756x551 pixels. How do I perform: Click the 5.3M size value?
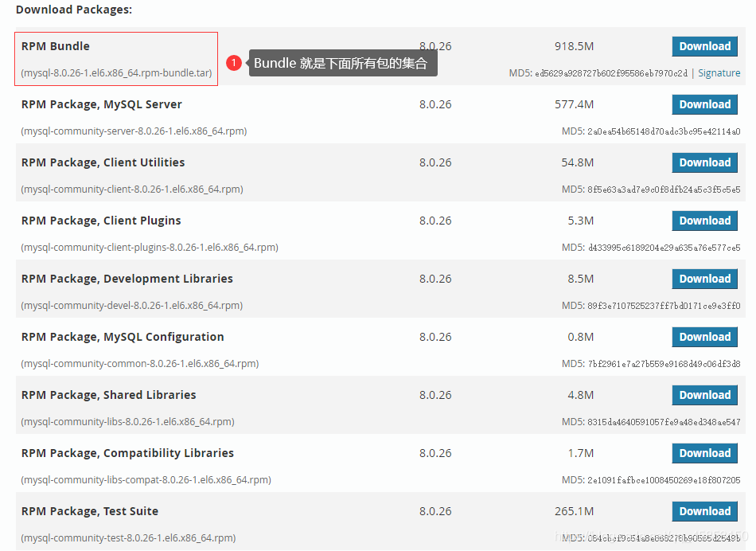[x=580, y=221]
